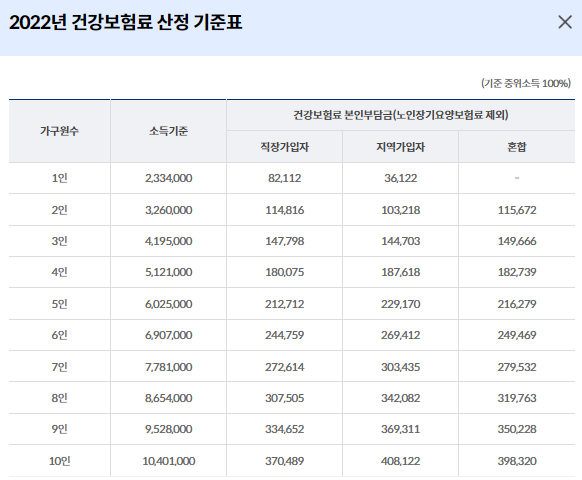Select income value 4,195,000
This screenshot has width=582, height=480.
(x=169, y=241)
